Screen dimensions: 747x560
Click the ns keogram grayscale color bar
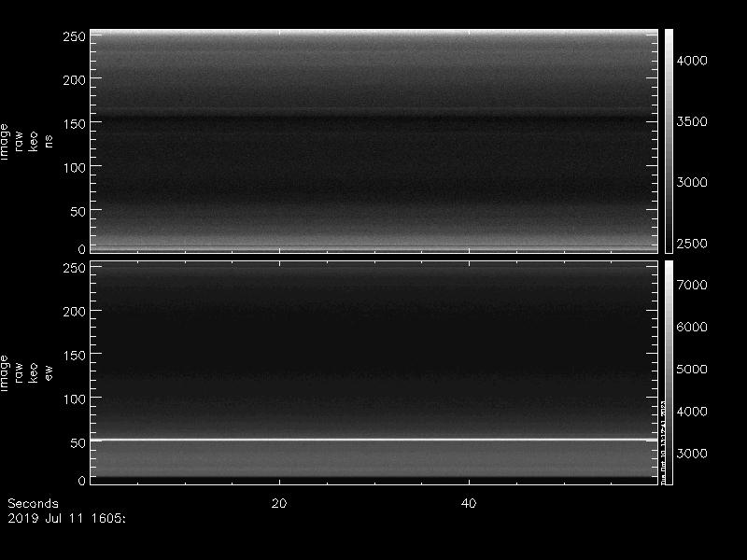[x=669, y=141]
